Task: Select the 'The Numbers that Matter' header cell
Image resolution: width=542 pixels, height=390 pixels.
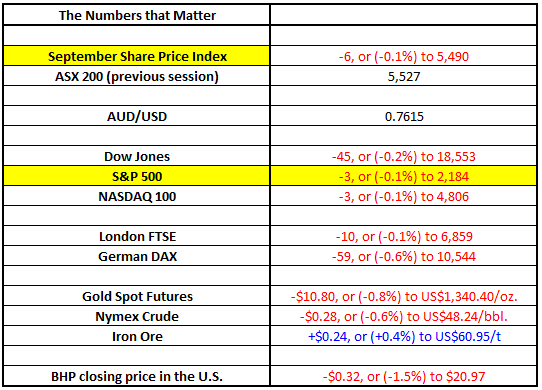Action: pyautogui.click(x=137, y=15)
